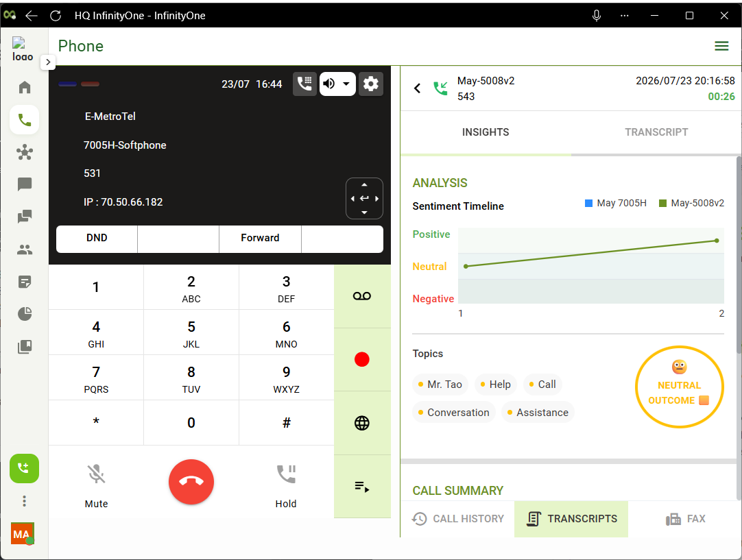Toggle May 7005H legend blue swatch

[x=588, y=204]
